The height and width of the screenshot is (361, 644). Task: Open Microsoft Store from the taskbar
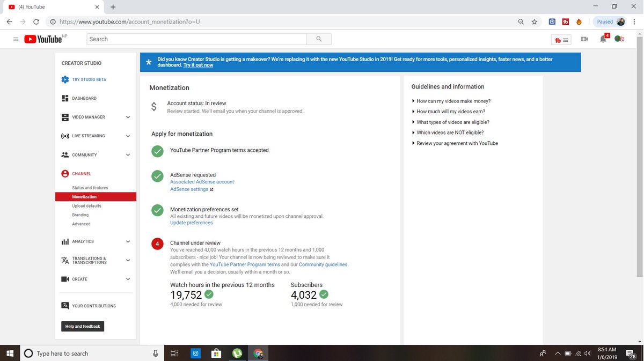[x=216, y=353]
